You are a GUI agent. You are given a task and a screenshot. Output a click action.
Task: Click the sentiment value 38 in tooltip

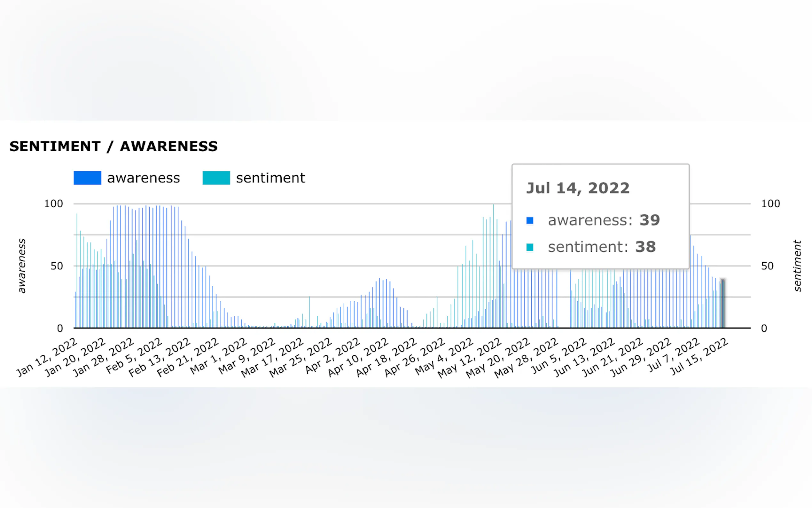click(x=645, y=247)
